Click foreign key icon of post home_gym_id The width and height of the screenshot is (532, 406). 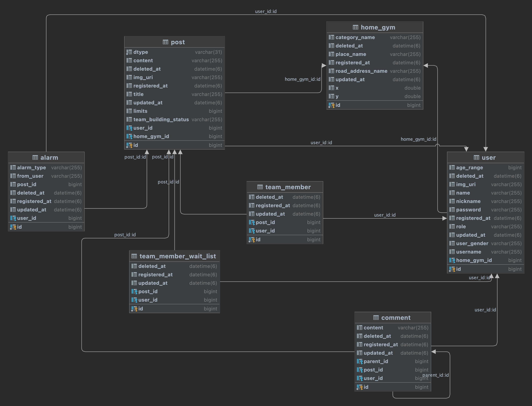click(129, 137)
